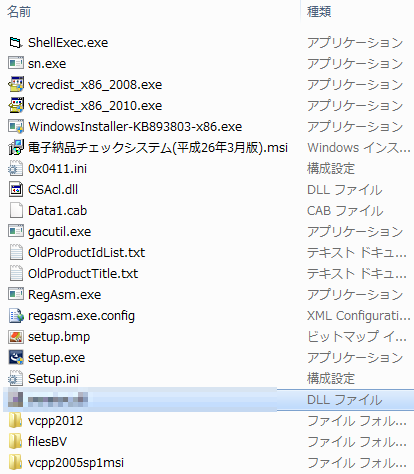
Task: Click the vcpp2012 folder icon
Action: pyautogui.click(x=16, y=421)
